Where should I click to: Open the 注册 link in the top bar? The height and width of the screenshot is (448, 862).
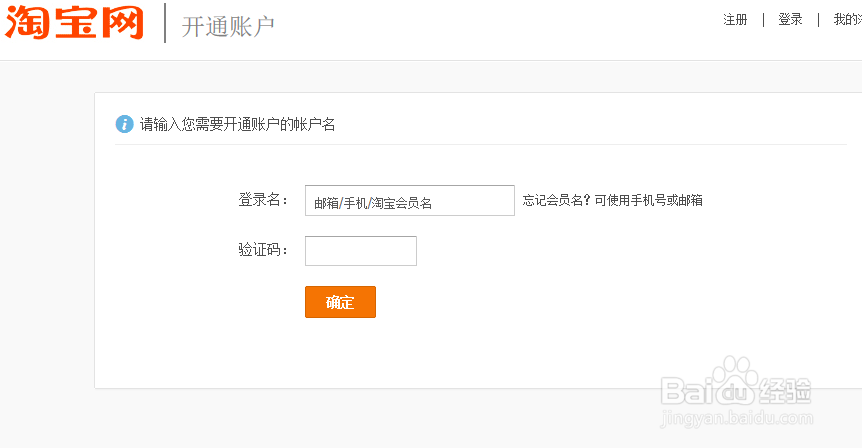pyautogui.click(x=735, y=20)
